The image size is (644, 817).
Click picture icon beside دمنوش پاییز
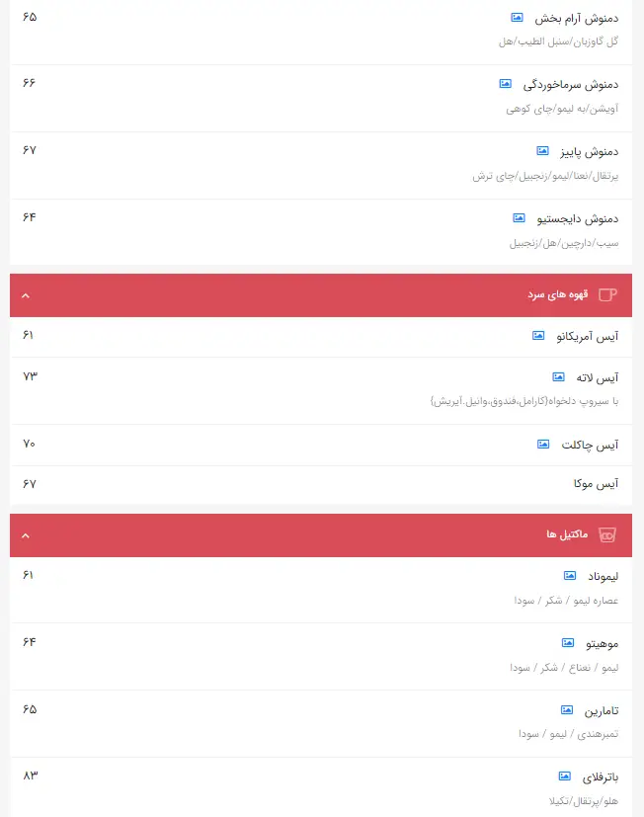[542, 151]
